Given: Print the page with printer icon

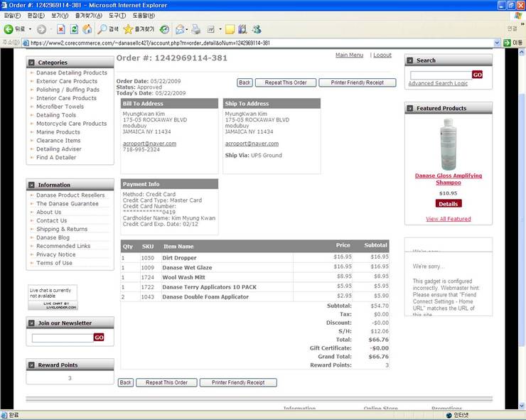Looking at the screenshot, I should click(x=196, y=30).
